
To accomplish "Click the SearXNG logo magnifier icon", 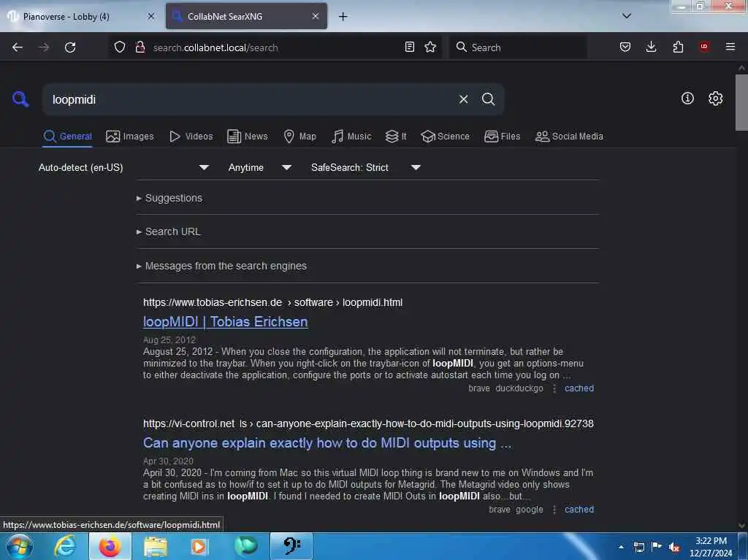I will point(20,99).
